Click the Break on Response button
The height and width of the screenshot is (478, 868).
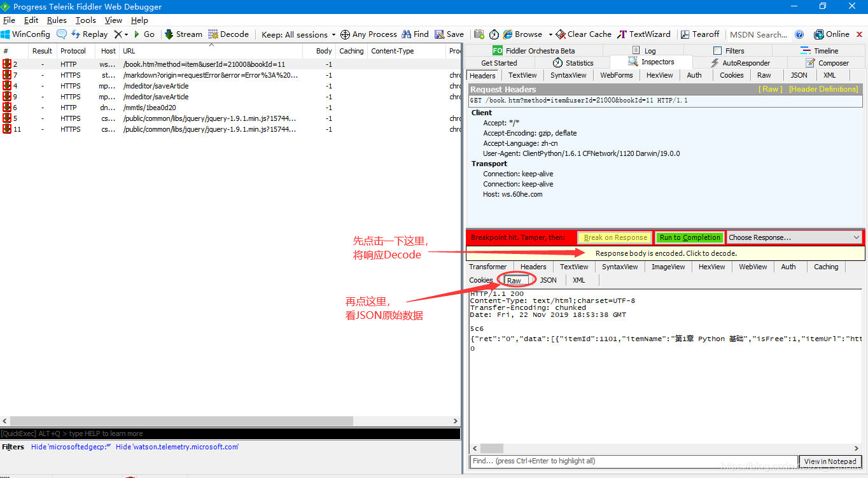[615, 237]
